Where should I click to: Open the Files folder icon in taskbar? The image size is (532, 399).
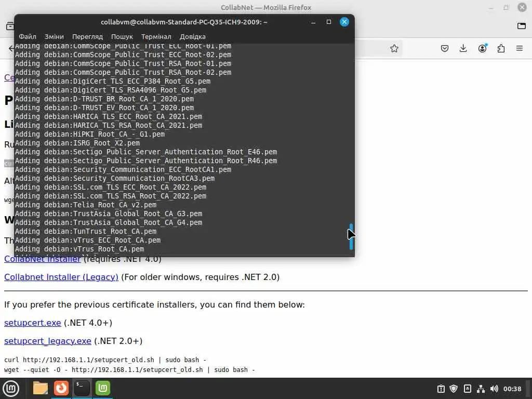[41, 388]
